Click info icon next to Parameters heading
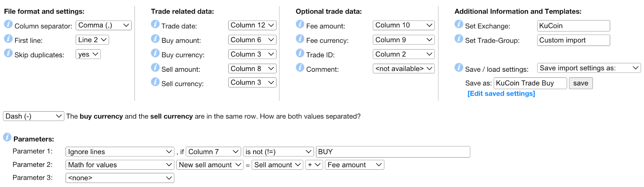Screen dimensions: 644x187 [7, 137]
